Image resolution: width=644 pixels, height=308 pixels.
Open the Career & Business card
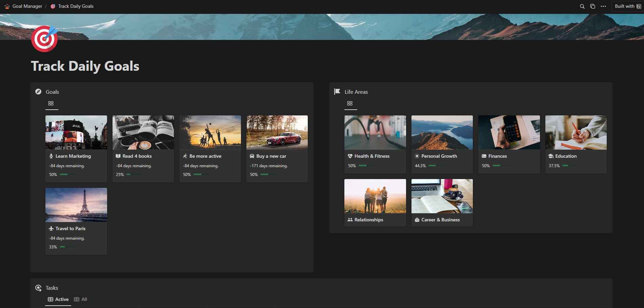(442, 202)
